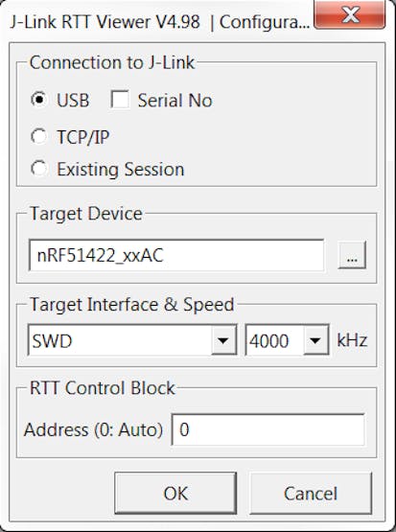Click the SWD text in interface combo

coord(52,340)
